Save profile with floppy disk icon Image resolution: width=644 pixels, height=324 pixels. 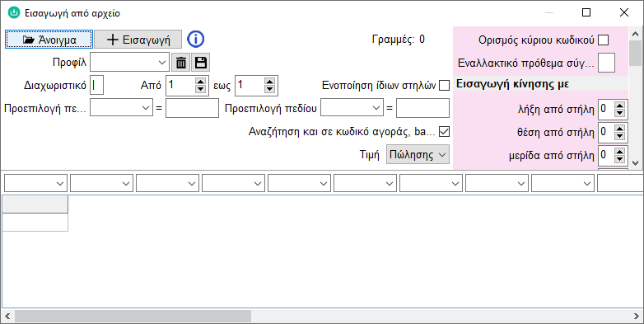200,63
